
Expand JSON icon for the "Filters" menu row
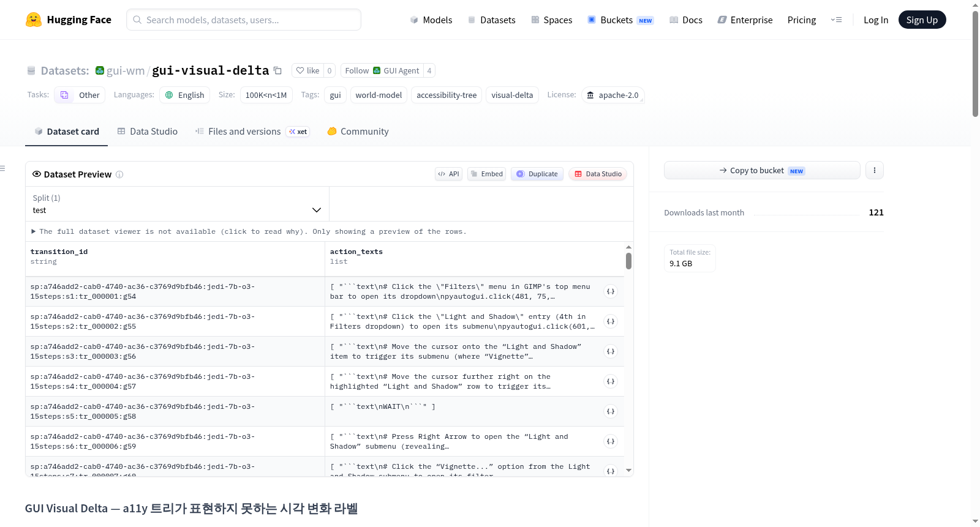(x=611, y=291)
